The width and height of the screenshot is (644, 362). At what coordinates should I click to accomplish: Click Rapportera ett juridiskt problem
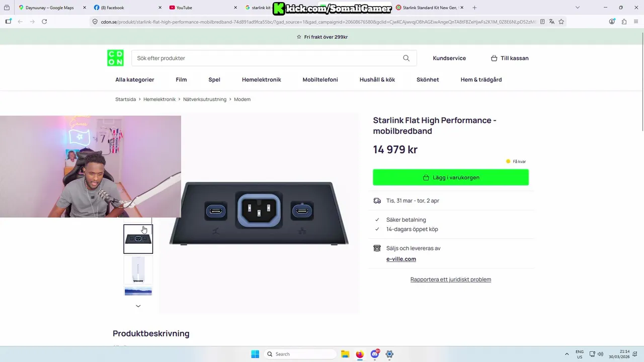click(x=451, y=280)
